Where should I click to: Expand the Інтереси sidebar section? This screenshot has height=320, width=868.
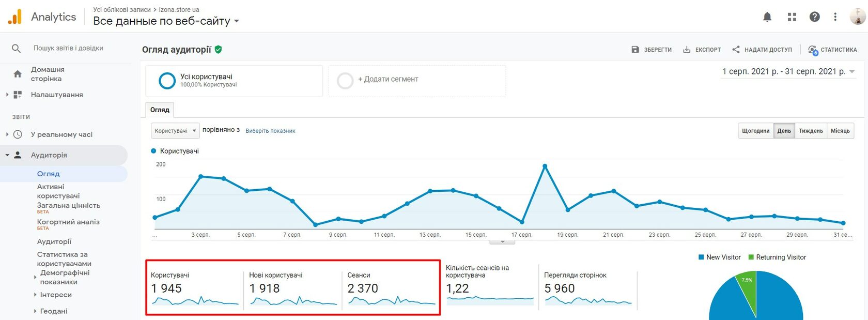(x=55, y=295)
